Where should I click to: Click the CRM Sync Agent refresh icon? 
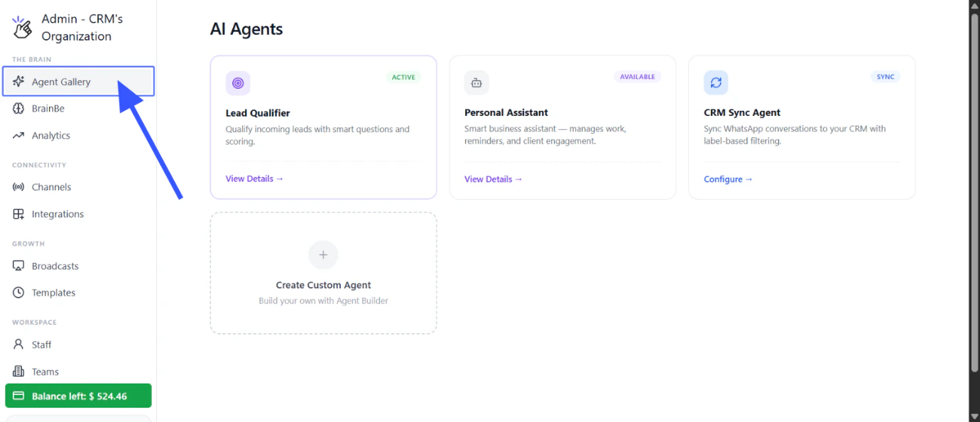(x=716, y=83)
